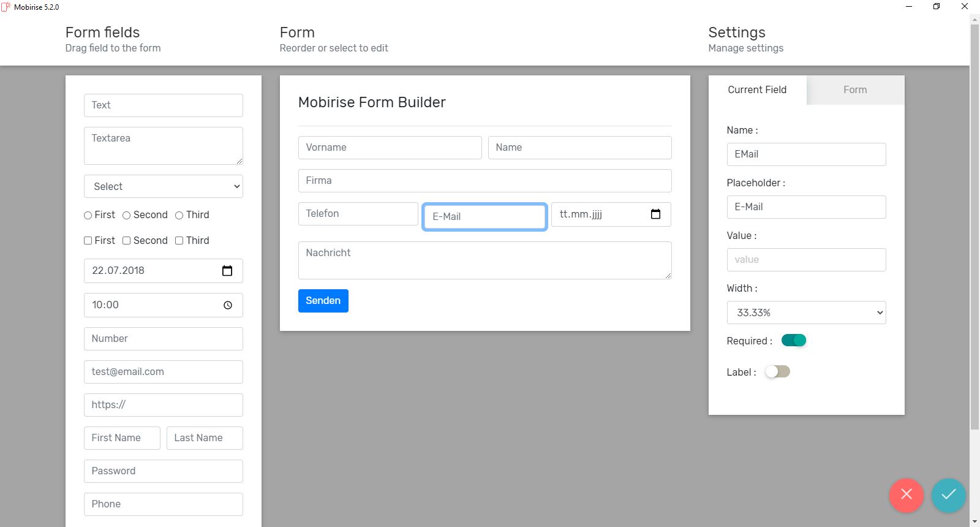The width and height of the screenshot is (980, 527).
Task: Enable the Label toggle switch
Action: tap(778, 372)
